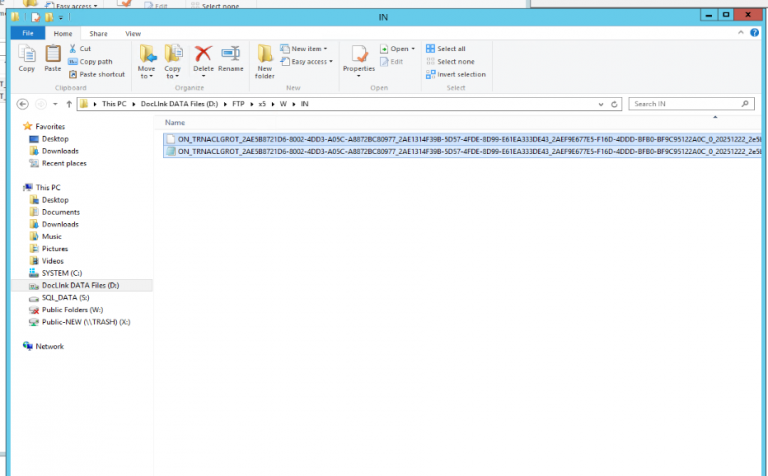This screenshot has width=768, height=476.
Task: Refresh the folder view
Action: coord(614,104)
